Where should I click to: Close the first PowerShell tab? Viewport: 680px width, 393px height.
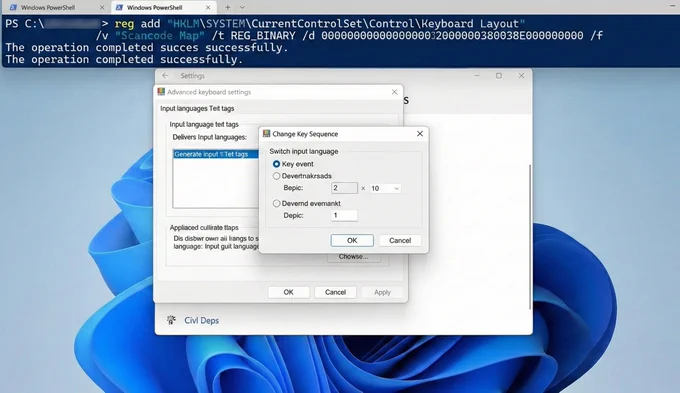pos(102,7)
